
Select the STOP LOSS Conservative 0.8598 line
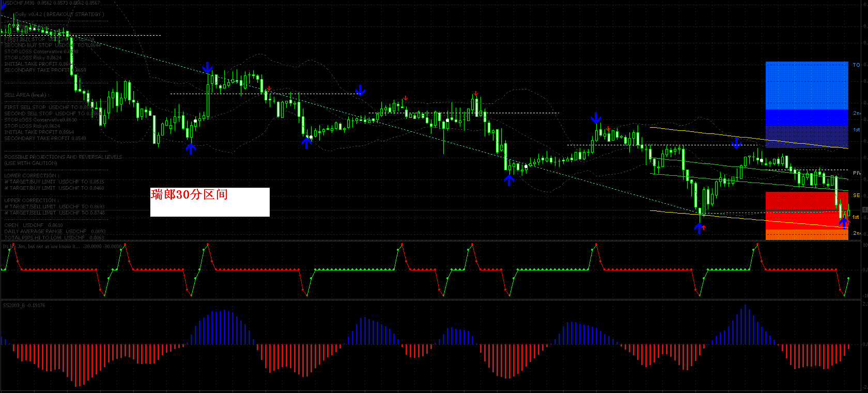pyautogui.click(x=41, y=52)
